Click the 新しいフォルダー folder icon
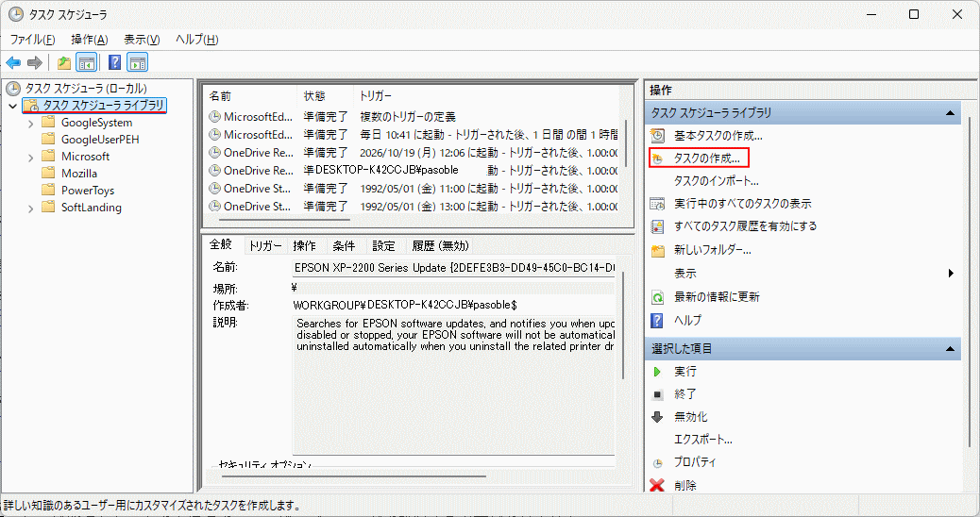Screen dimensions: 980x517 pos(657,250)
